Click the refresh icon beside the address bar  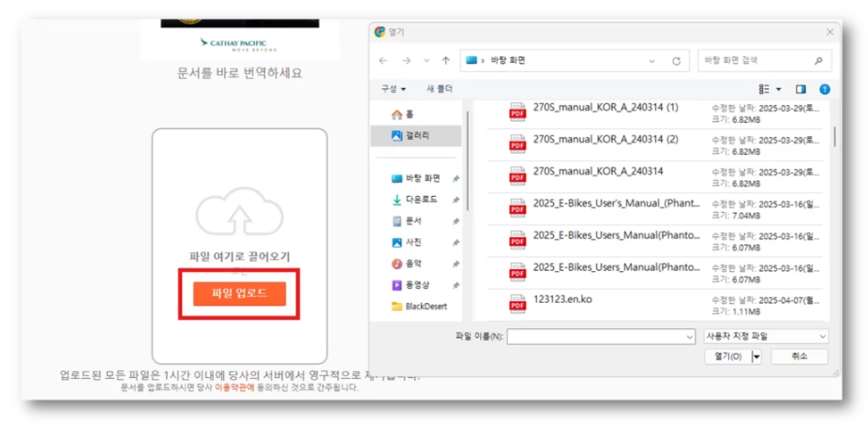coord(676,61)
